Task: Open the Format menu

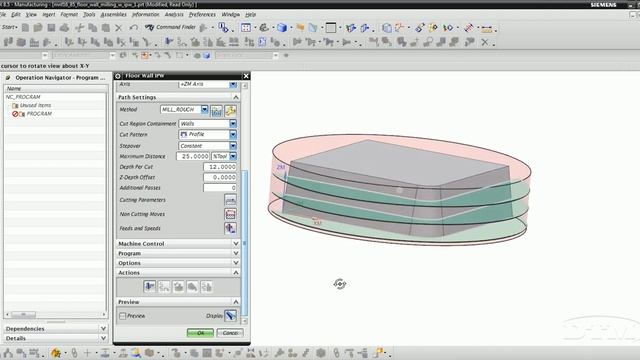Action: coord(69,14)
